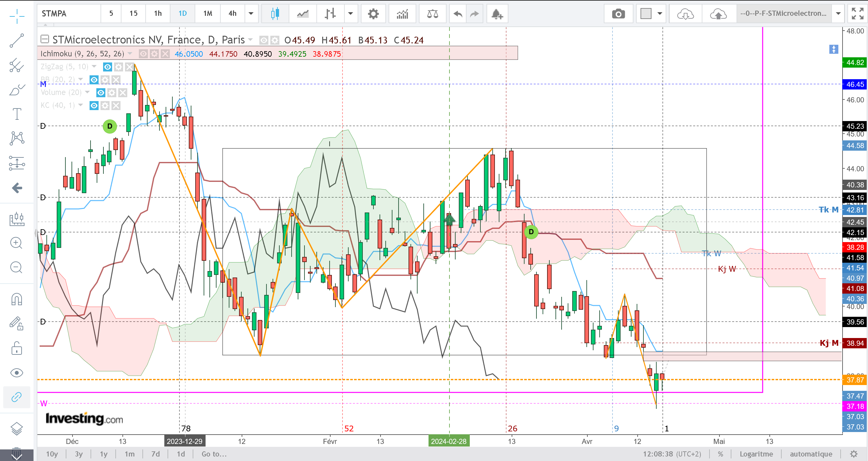Select the pitchfork drawing tool

pyautogui.click(x=17, y=65)
